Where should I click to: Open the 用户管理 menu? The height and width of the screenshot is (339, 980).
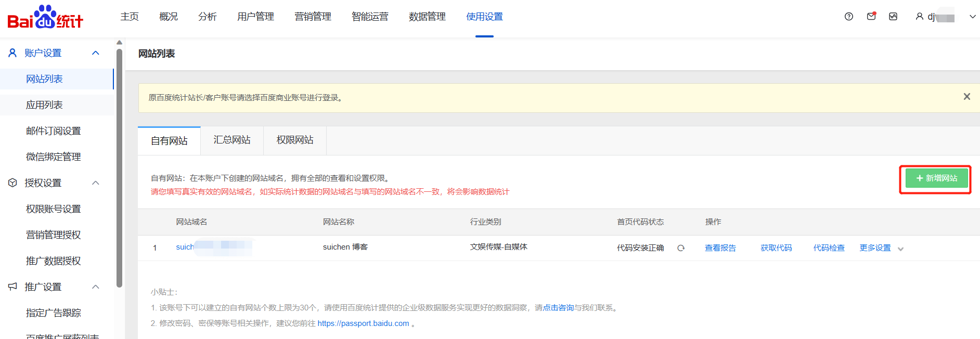(255, 17)
